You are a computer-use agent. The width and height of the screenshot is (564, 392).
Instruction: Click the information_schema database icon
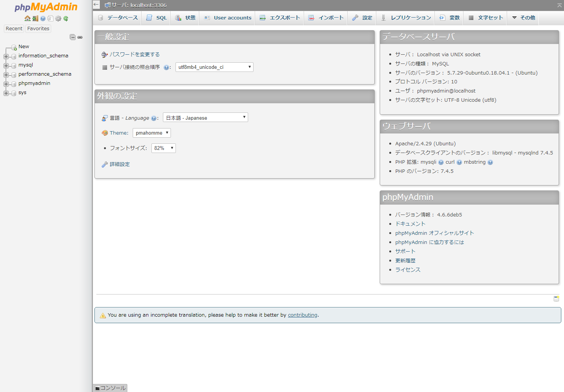[14, 56]
